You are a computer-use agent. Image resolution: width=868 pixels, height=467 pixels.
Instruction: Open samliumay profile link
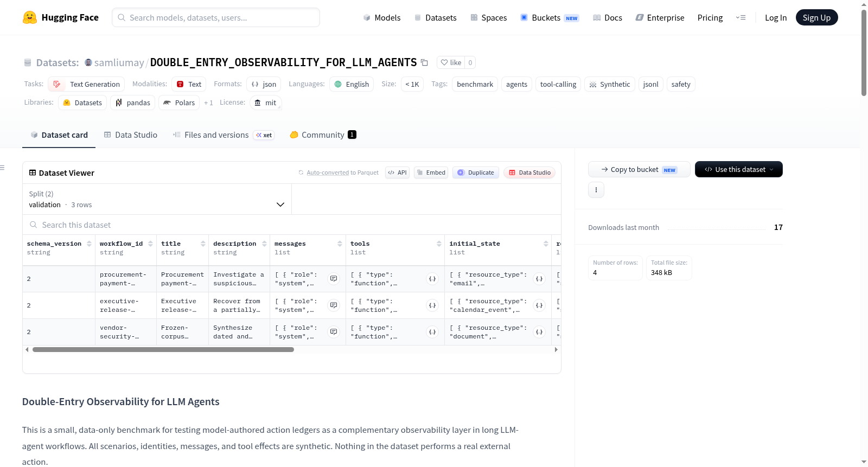tap(119, 62)
